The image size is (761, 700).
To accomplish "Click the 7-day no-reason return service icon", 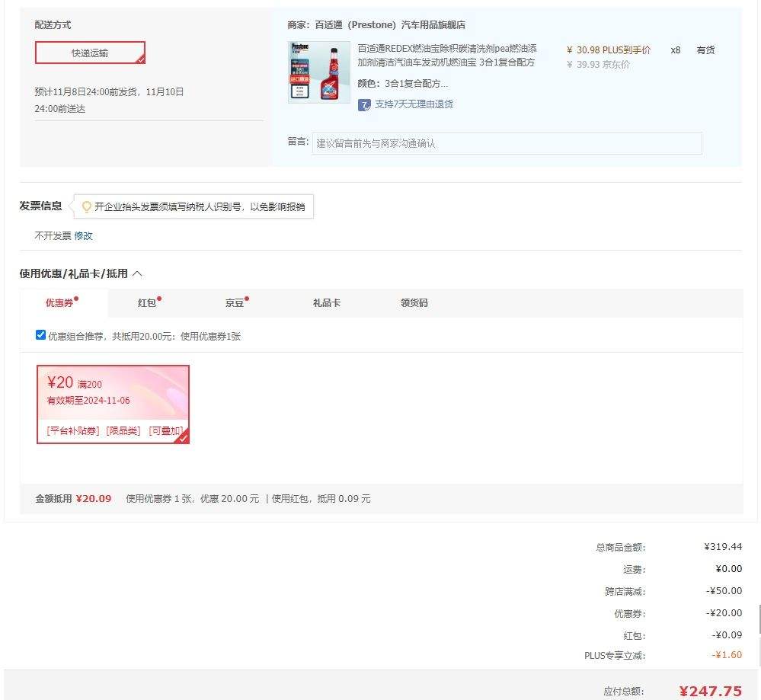I will tap(365, 104).
